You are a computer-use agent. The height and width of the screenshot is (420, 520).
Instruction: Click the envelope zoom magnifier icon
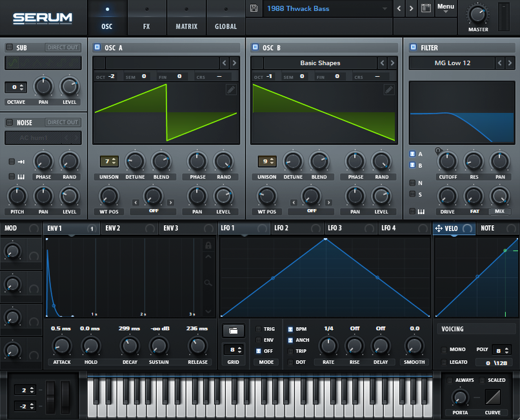click(208, 283)
